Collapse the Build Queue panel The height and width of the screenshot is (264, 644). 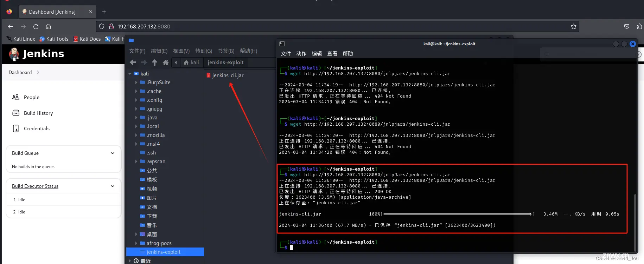[x=113, y=153]
